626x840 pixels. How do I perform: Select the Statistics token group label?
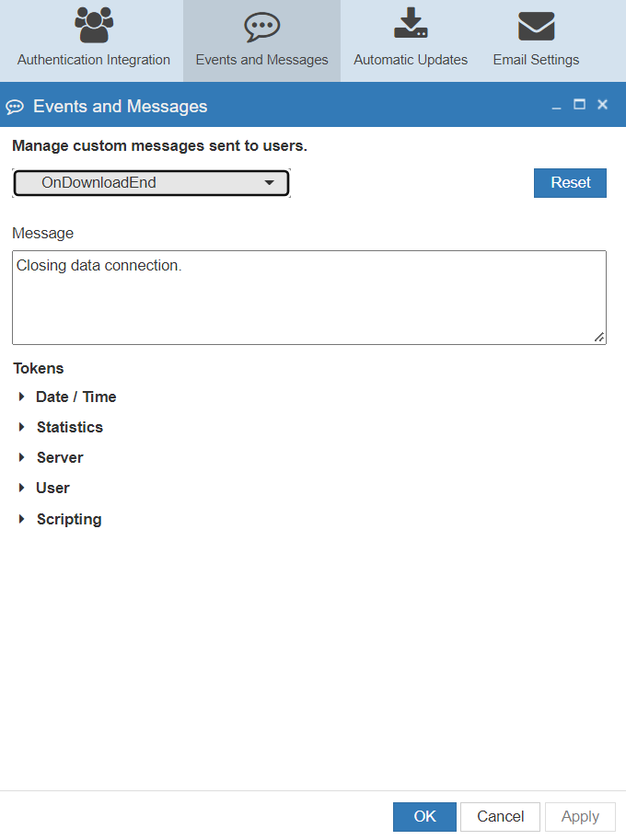point(70,427)
